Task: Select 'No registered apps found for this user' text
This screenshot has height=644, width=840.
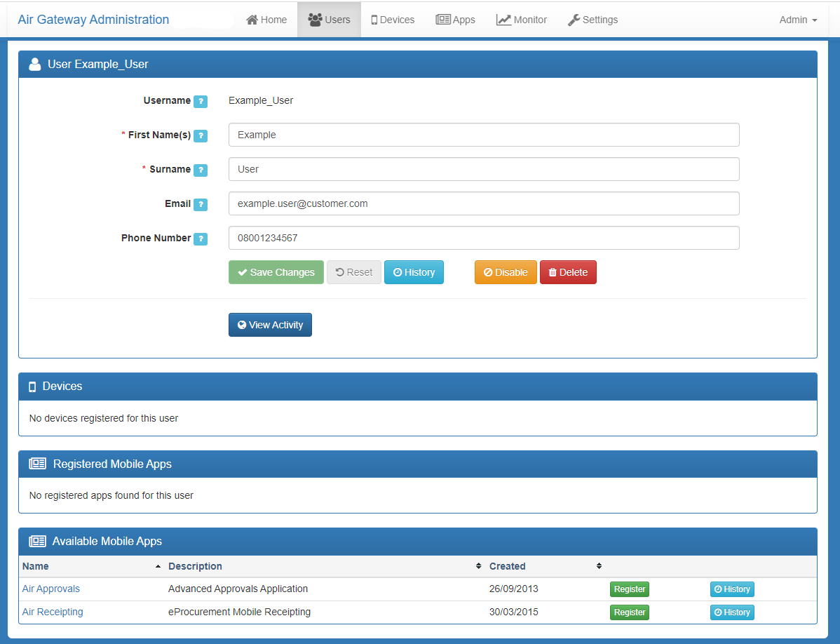Action: (x=111, y=495)
